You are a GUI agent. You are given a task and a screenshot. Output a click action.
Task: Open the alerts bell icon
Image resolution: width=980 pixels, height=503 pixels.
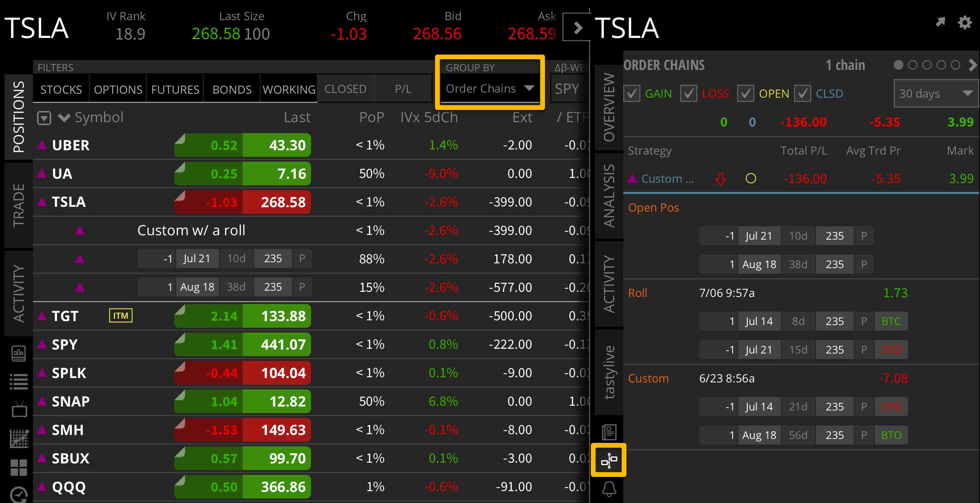pyautogui.click(x=609, y=489)
